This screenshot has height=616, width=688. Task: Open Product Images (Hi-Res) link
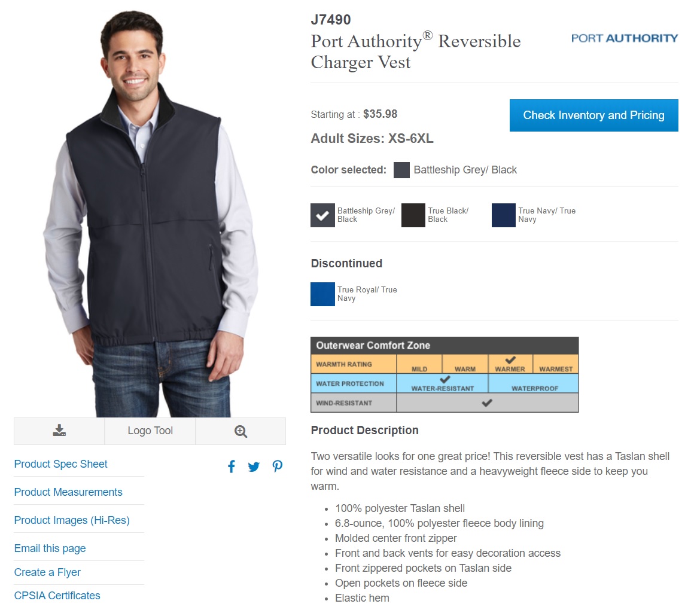tap(72, 520)
